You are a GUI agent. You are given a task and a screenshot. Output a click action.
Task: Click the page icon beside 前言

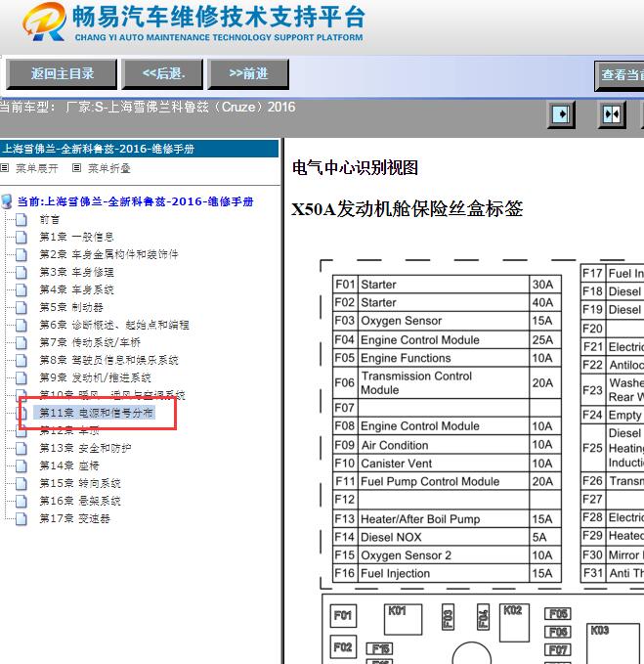coord(21,219)
